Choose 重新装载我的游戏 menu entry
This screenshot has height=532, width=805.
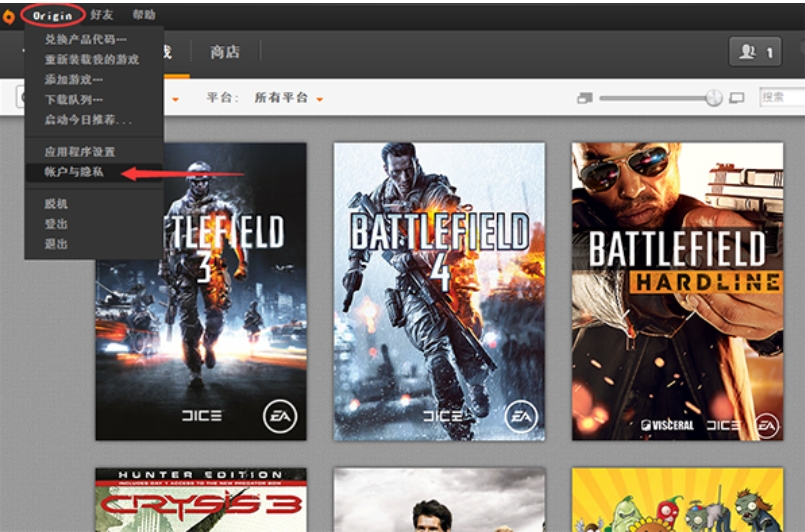[93, 60]
